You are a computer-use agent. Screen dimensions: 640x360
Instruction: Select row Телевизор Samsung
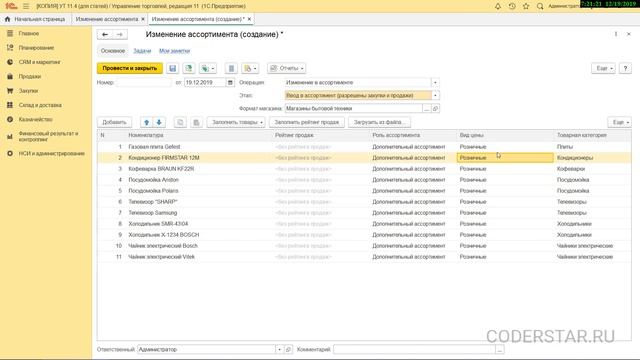point(364,213)
